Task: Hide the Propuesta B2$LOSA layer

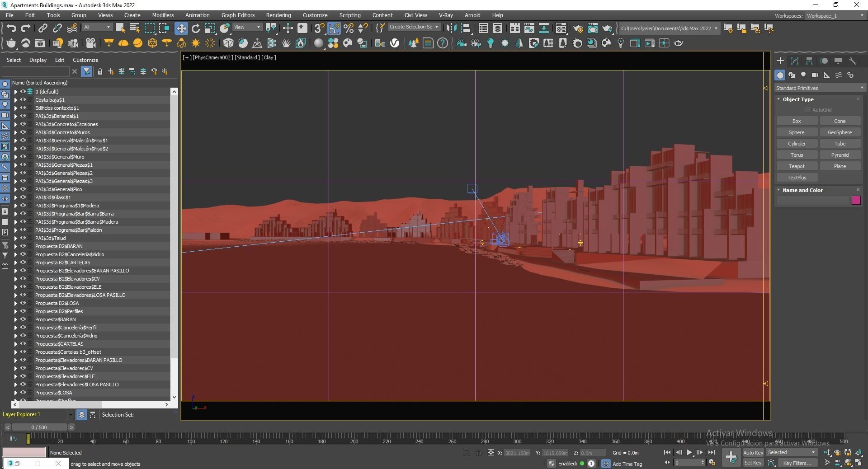Action: [23, 303]
